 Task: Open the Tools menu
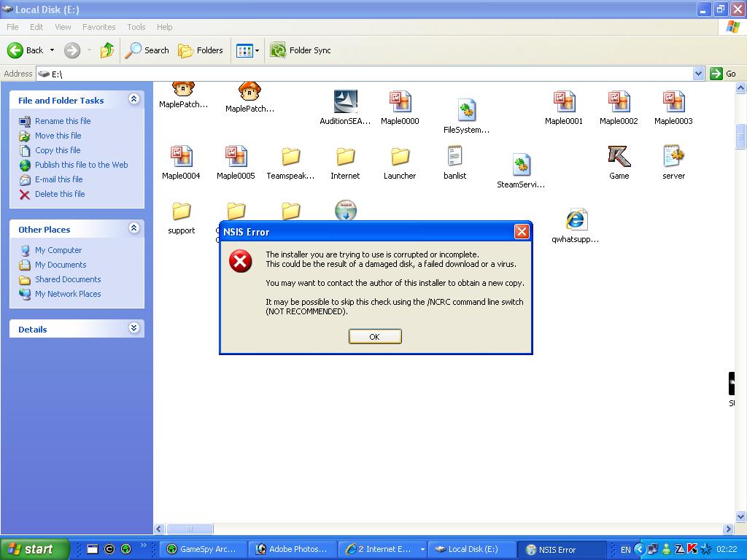click(x=136, y=27)
